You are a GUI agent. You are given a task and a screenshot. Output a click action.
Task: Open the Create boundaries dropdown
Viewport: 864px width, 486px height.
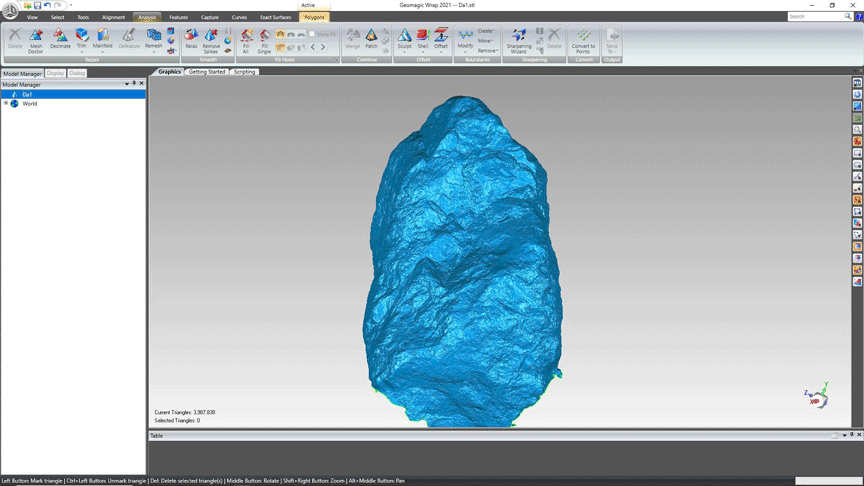click(486, 31)
